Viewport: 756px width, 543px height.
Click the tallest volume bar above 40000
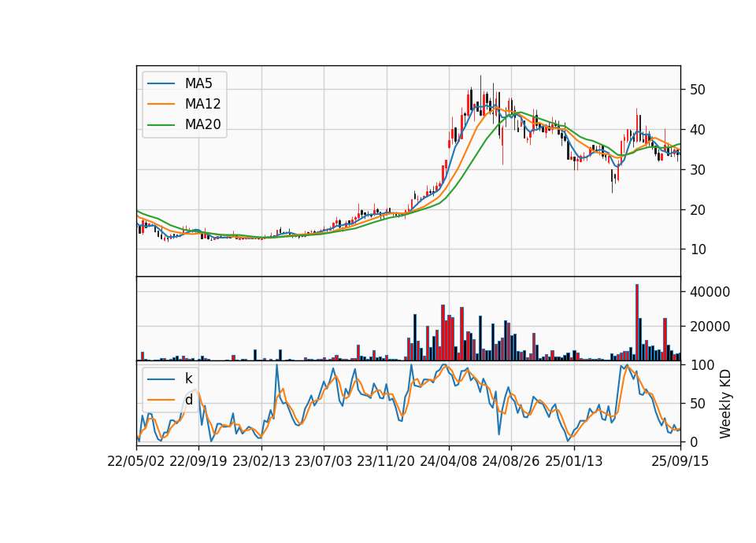click(x=637, y=323)
